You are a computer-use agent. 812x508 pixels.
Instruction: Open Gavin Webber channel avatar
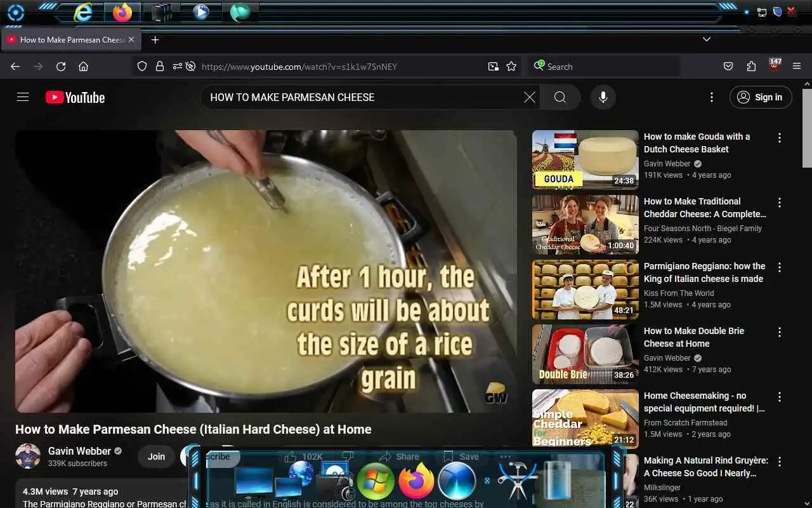click(x=28, y=456)
